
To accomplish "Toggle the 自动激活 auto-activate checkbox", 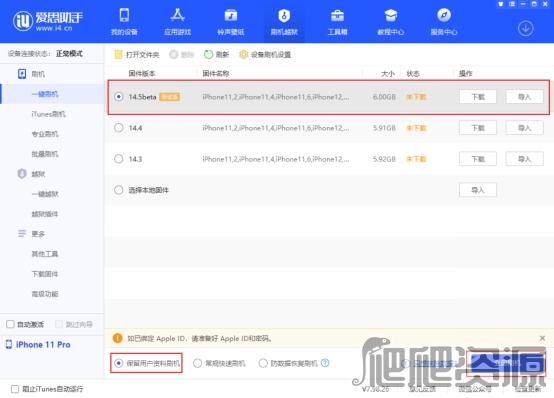I will click(x=11, y=324).
